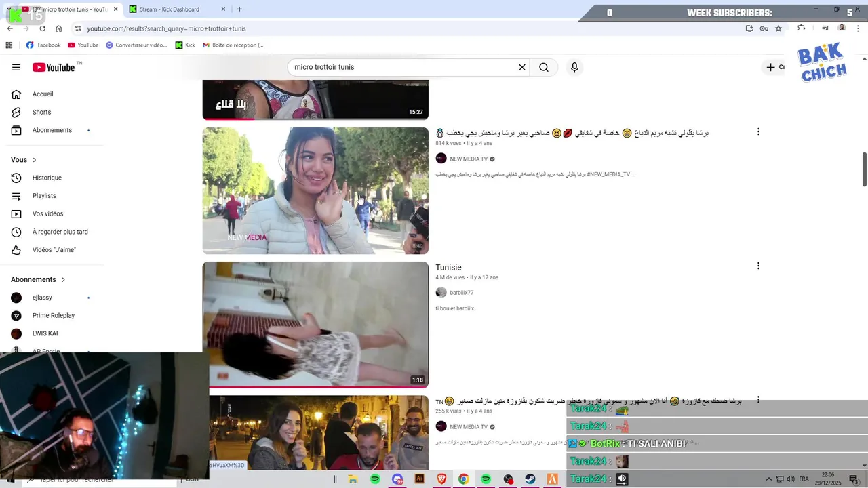Open Prime Roleplay subscription channel
868x488 pixels.
[54, 315]
